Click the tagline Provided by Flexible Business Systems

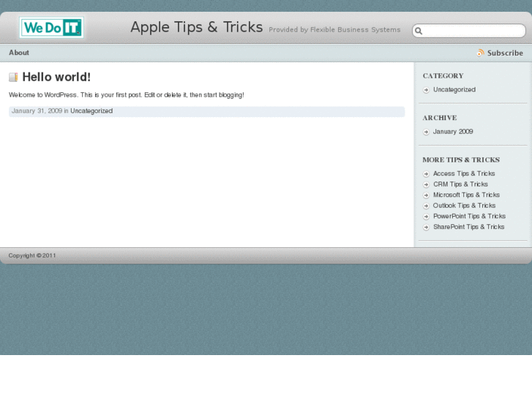(334, 30)
